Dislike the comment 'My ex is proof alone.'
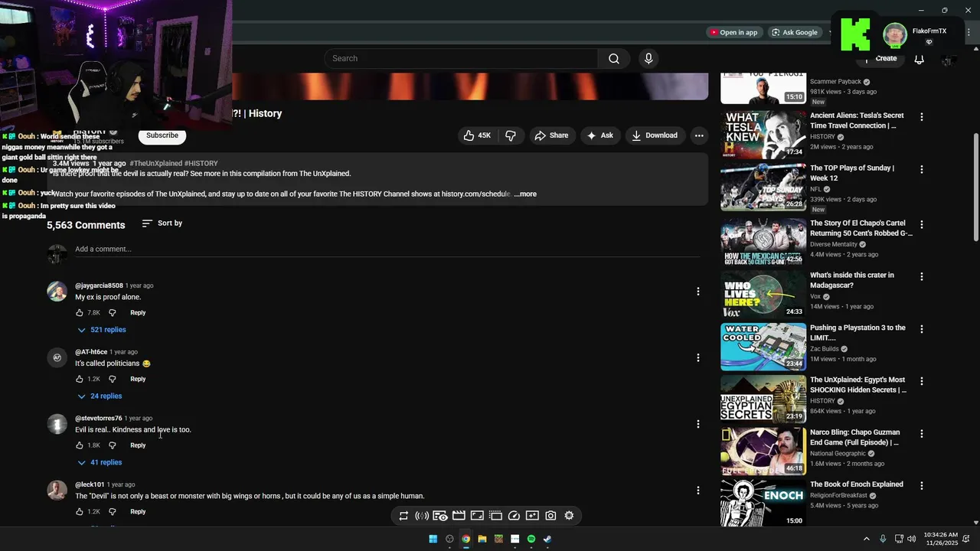Screen dimensions: 980x551 pyautogui.click(x=112, y=313)
